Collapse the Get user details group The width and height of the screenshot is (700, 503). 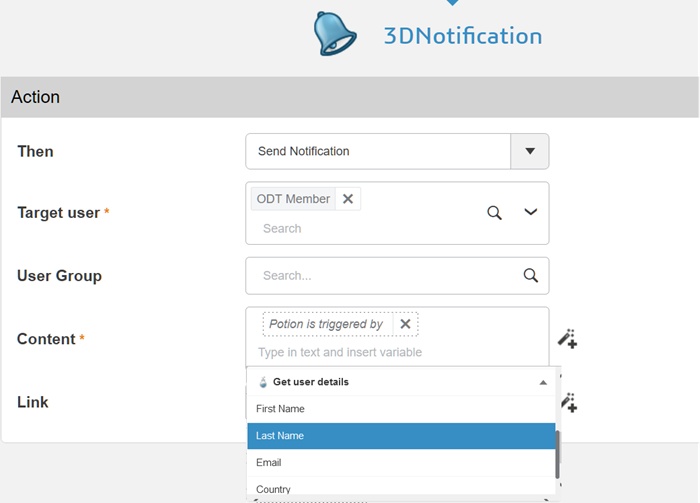(x=543, y=382)
